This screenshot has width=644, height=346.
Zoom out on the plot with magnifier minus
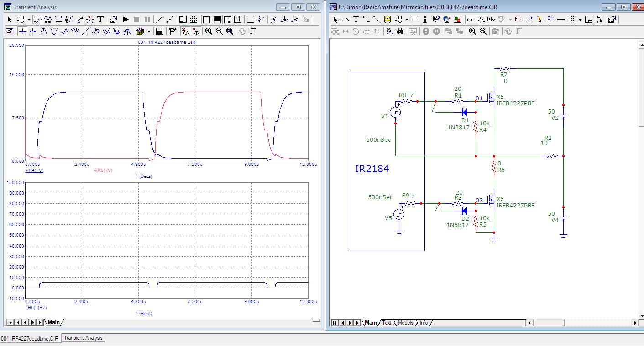(x=219, y=31)
